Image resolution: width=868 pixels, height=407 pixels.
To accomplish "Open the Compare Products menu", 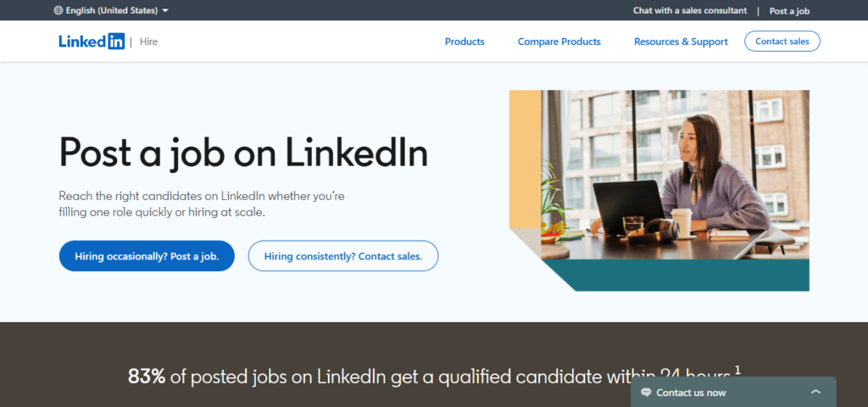I will pos(559,42).
